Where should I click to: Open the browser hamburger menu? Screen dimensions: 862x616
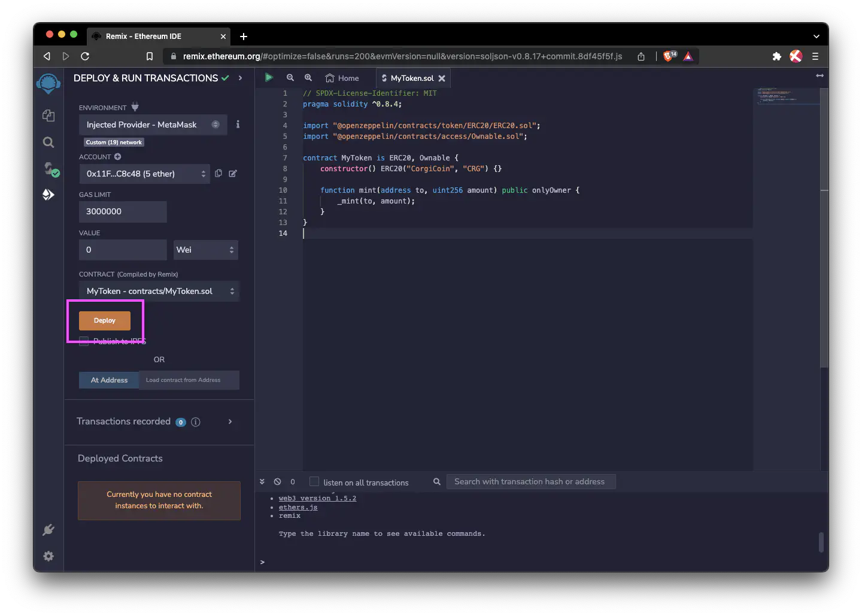pyautogui.click(x=815, y=56)
